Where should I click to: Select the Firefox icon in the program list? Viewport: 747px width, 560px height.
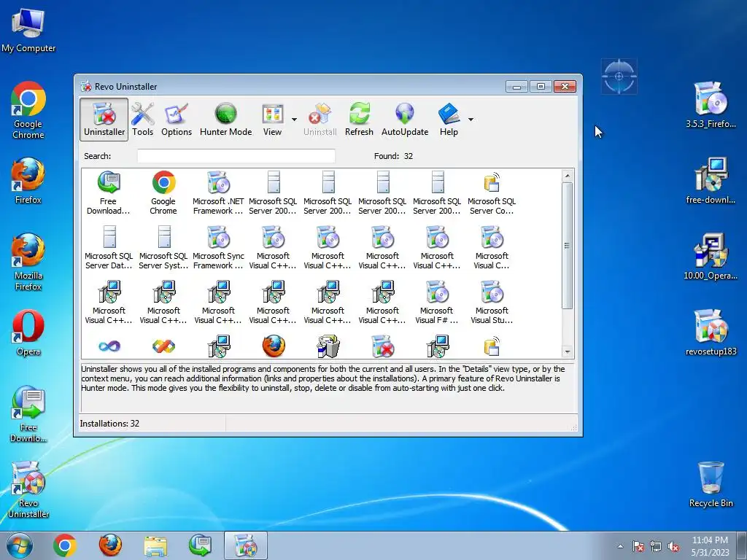(274, 346)
